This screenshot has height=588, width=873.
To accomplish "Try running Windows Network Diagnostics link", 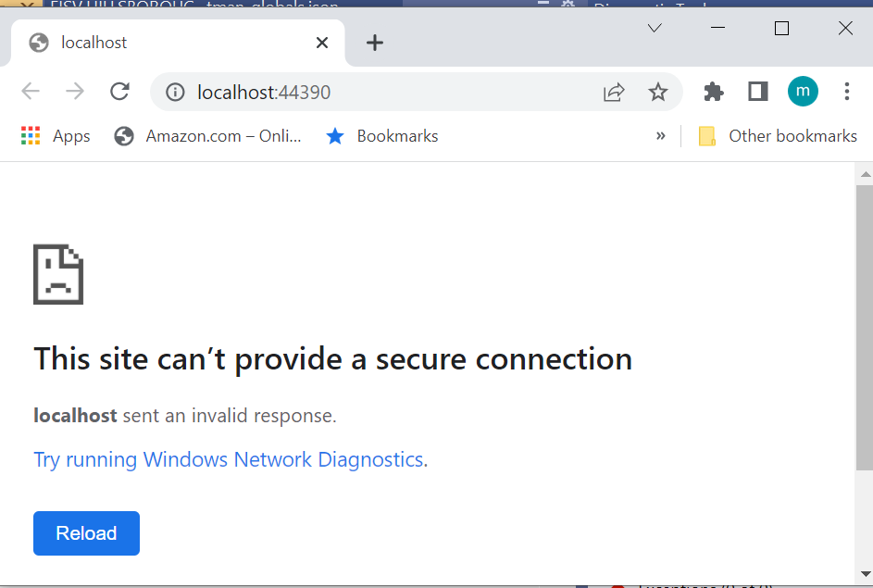I will (x=230, y=459).
